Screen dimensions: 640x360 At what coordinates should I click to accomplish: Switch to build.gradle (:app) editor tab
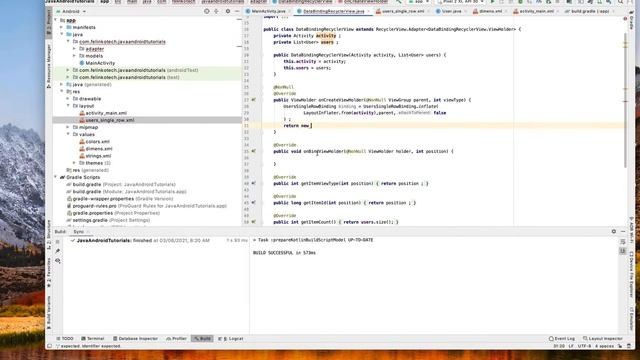point(589,11)
